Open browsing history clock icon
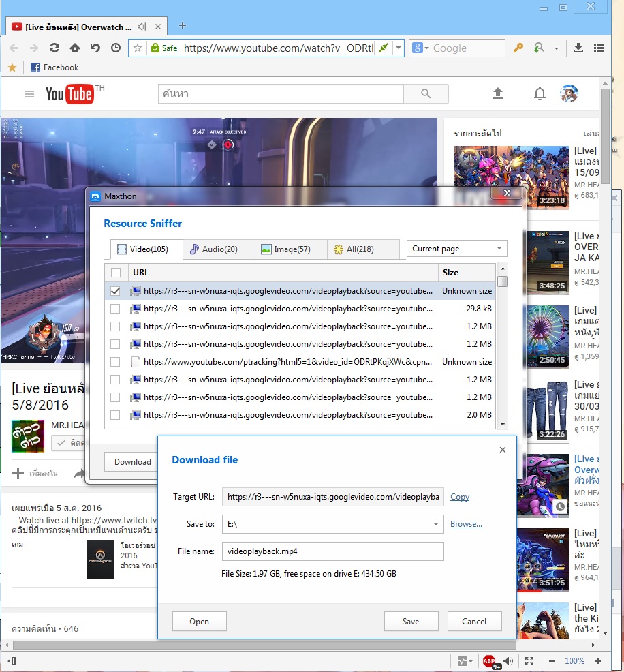This screenshot has height=672, width=624. click(x=116, y=48)
